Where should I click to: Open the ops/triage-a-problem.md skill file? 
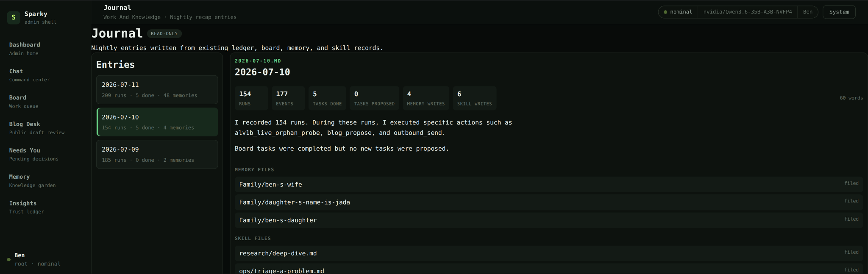[549, 269]
